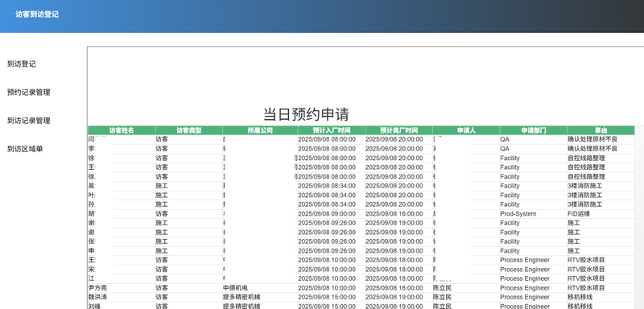Select 到访登记 in the sidebar

pos(22,64)
